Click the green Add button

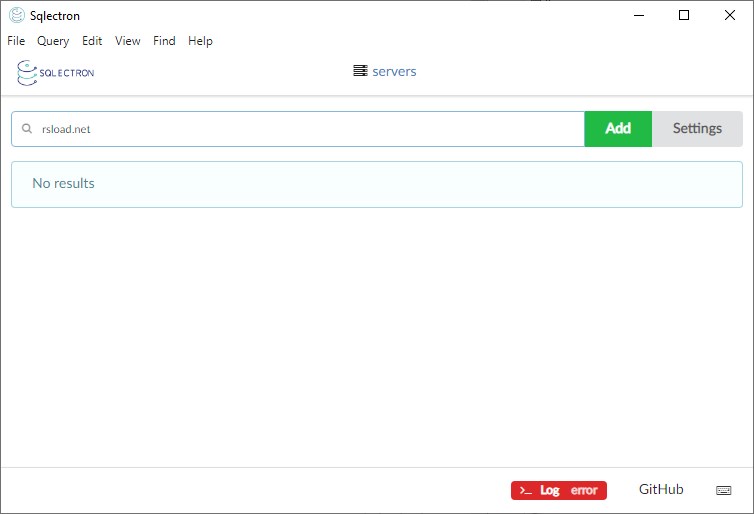click(x=618, y=129)
